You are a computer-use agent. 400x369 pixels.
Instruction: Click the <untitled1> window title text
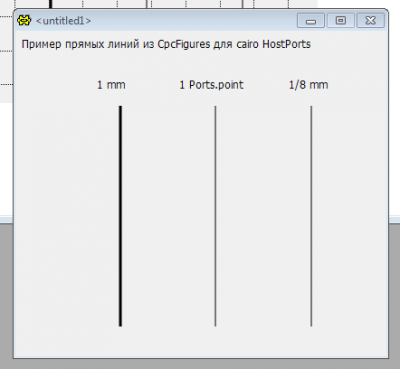pyautogui.click(x=63, y=21)
